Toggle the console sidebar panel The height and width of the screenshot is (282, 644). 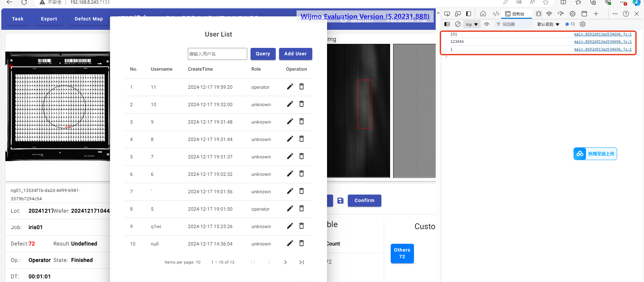[447, 24]
